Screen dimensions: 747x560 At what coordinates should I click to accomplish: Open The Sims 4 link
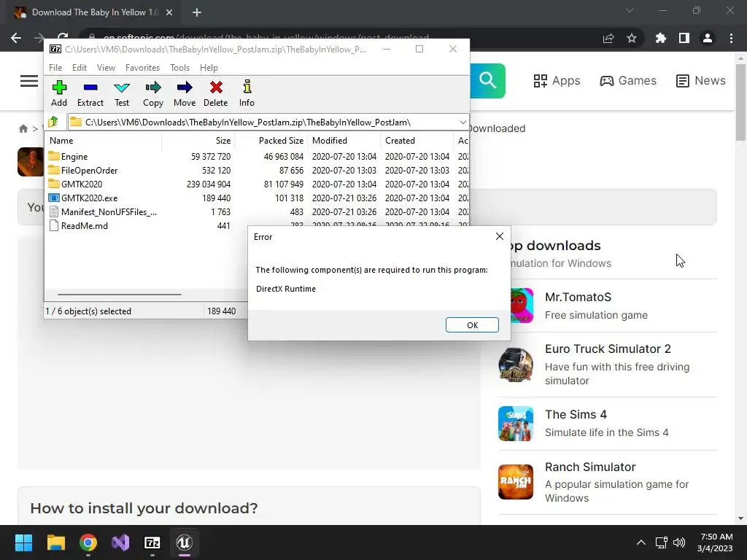[x=576, y=415]
